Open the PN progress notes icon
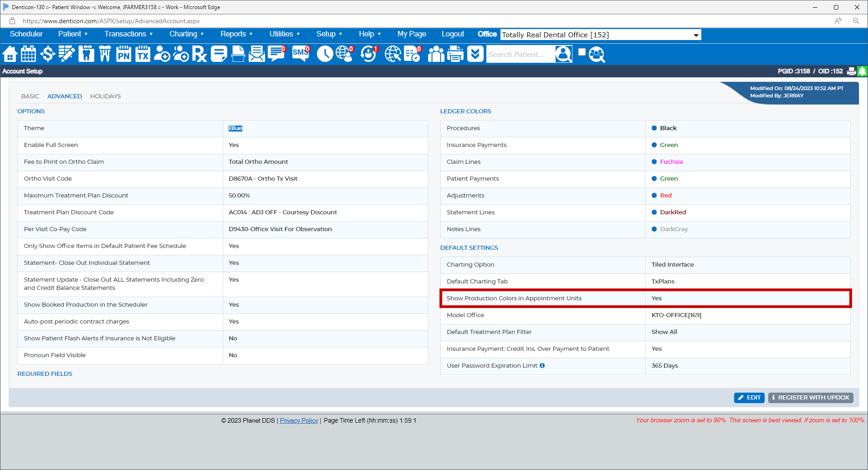Screen dimensions: 868x470 (x=124, y=54)
